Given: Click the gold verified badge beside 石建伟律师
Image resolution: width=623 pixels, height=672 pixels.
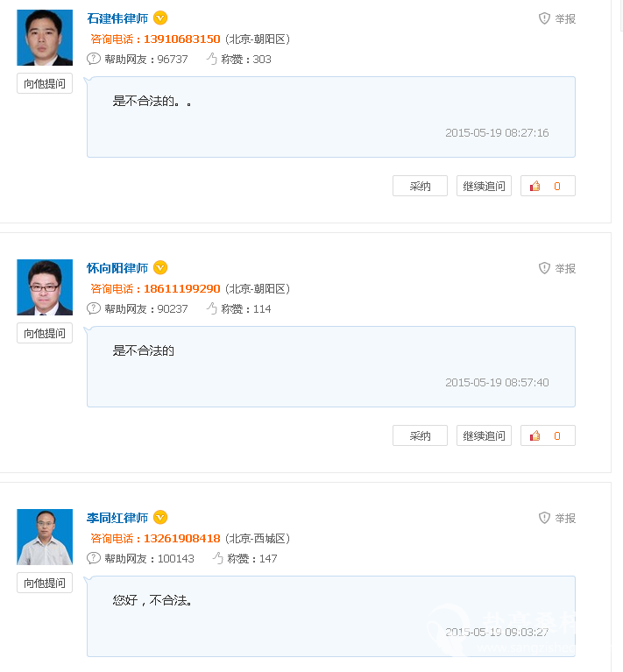Looking at the screenshot, I should click(x=160, y=18).
